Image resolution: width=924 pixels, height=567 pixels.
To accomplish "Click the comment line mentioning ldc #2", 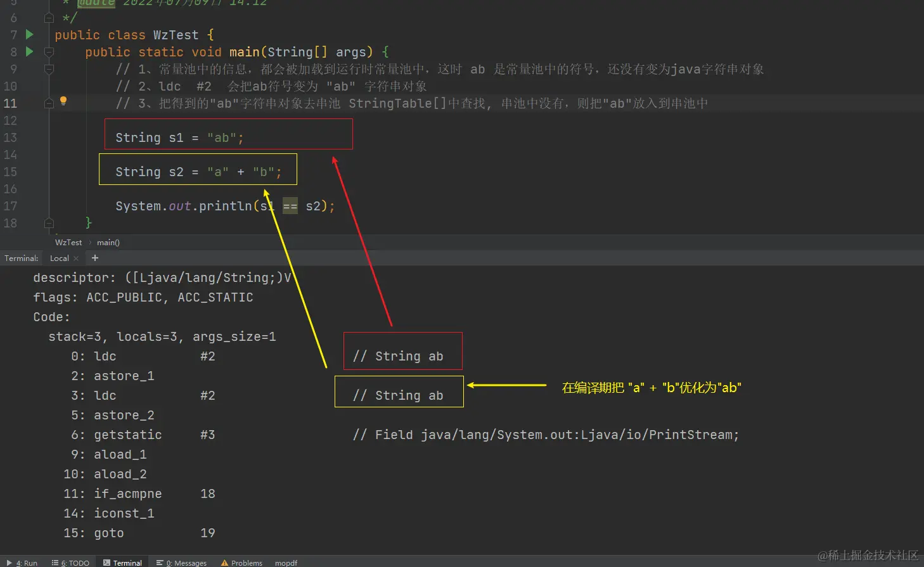I will [x=271, y=86].
